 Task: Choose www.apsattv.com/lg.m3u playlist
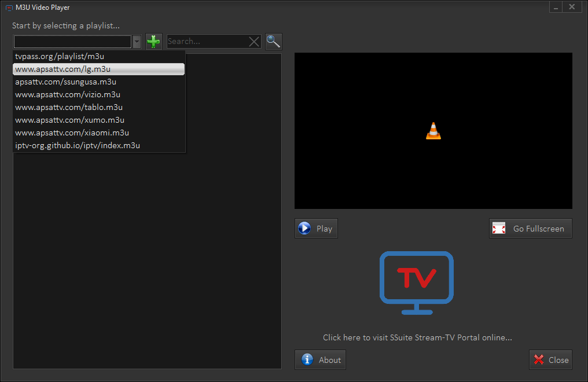63,69
